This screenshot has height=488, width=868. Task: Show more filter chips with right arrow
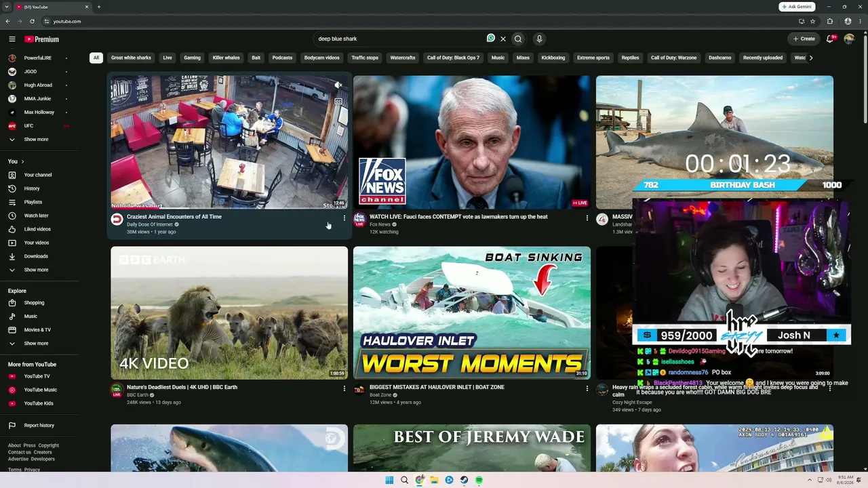[x=810, y=58]
